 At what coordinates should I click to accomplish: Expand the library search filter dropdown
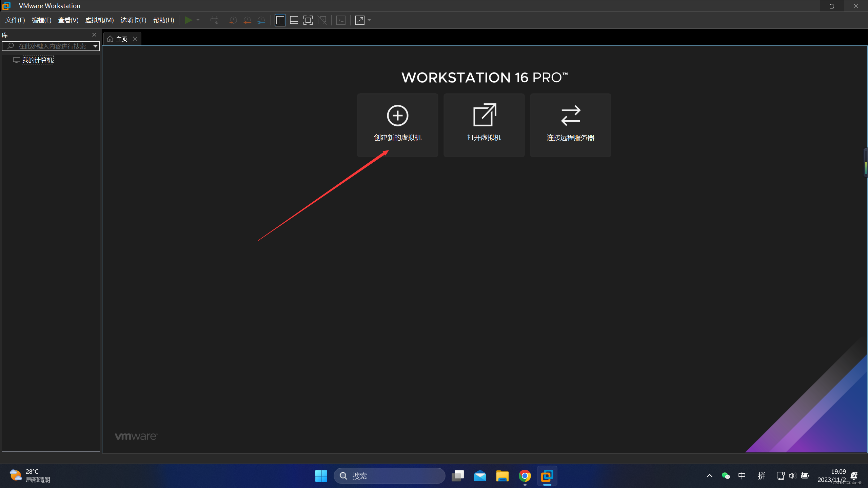(95, 46)
